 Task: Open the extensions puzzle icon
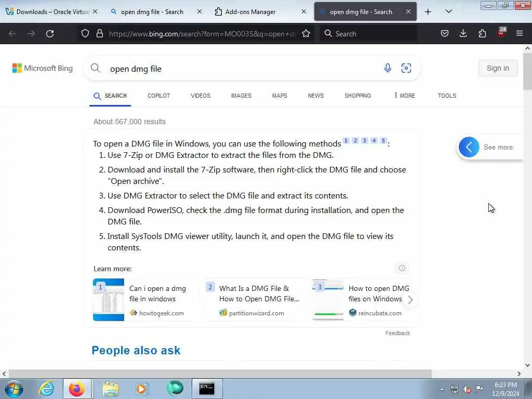(x=482, y=33)
